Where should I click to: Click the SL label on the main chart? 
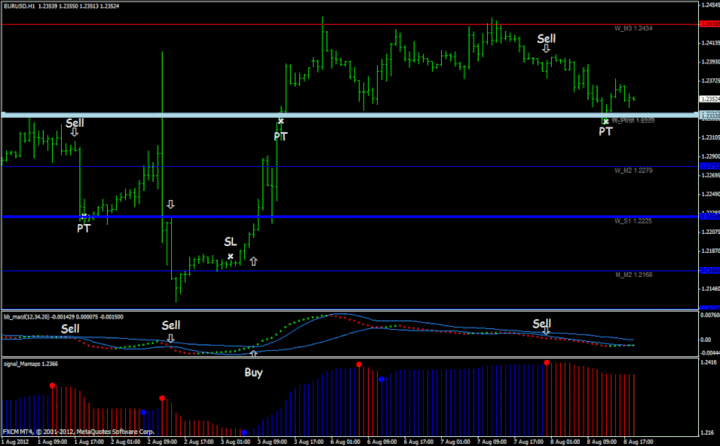[231, 242]
